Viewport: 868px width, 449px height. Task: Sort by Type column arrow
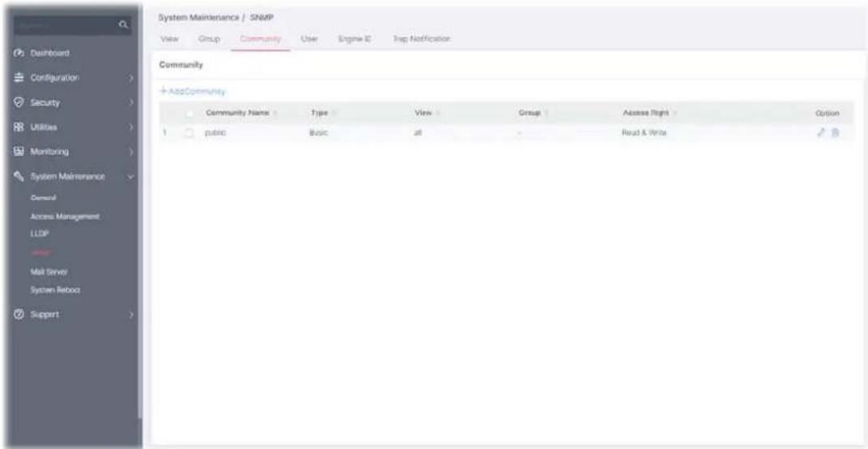pyautogui.click(x=334, y=113)
